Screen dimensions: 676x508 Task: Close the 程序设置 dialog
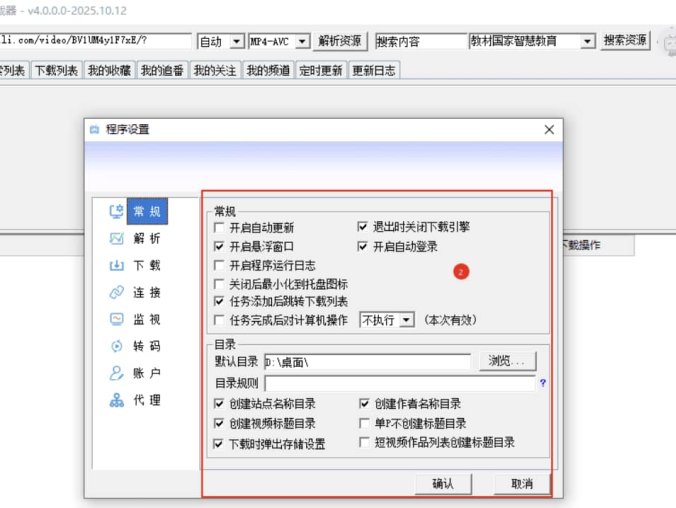[549, 129]
